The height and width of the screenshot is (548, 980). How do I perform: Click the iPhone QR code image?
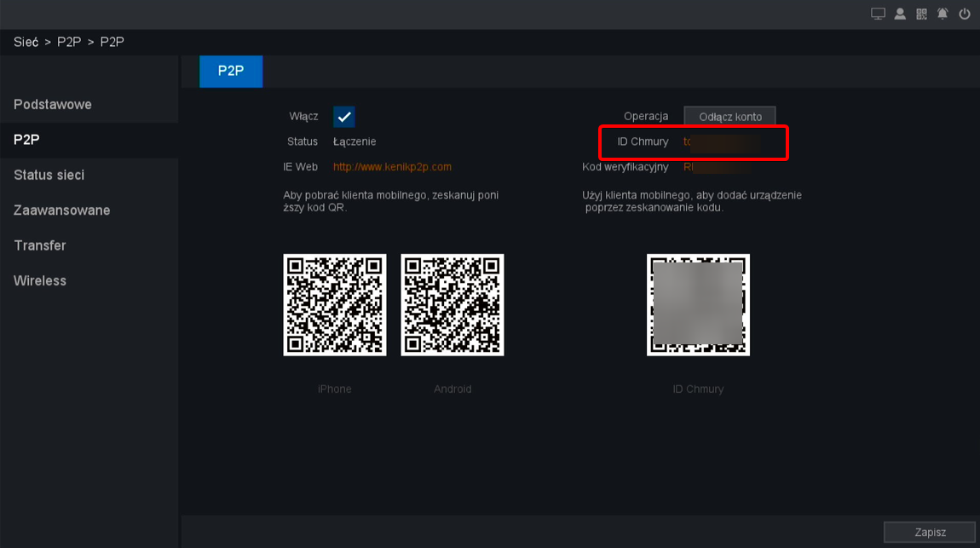pyautogui.click(x=334, y=305)
